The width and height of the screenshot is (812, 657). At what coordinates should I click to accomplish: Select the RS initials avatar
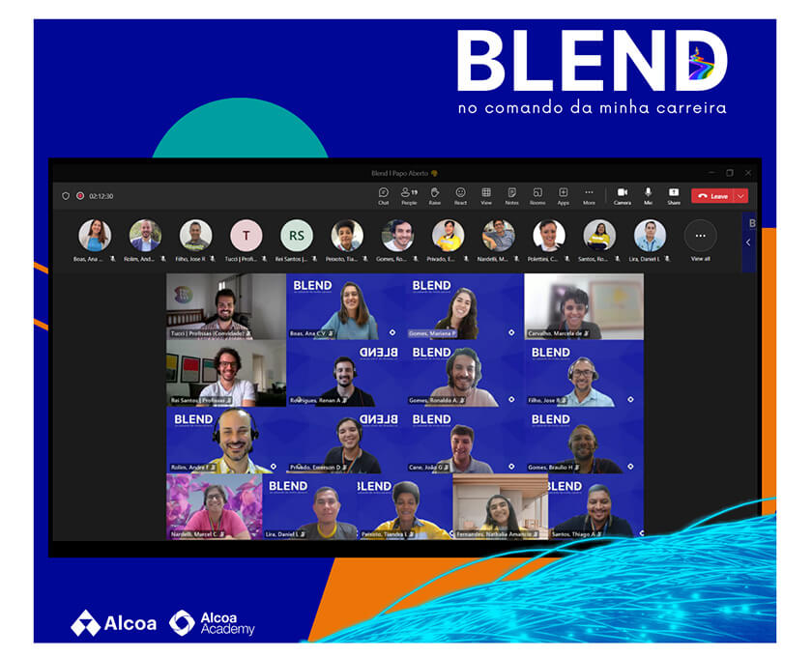click(297, 236)
